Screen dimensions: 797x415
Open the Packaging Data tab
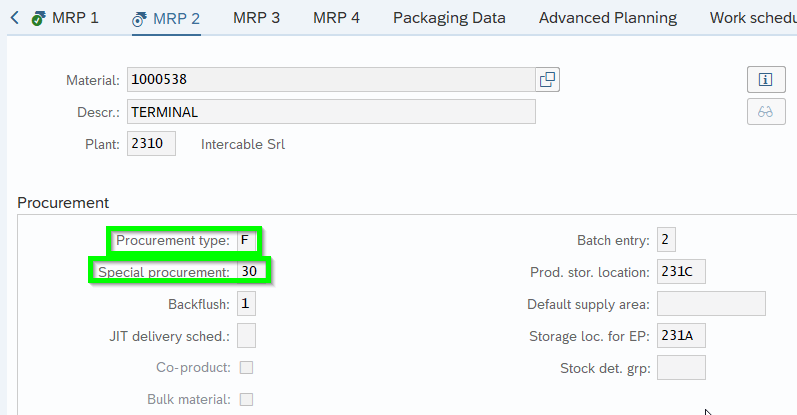coord(449,18)
